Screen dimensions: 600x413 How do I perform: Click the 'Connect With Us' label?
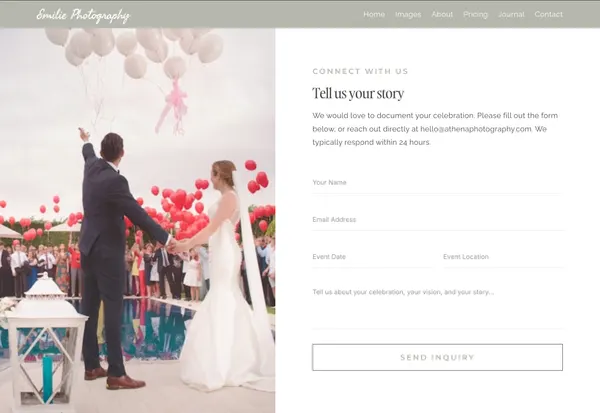[x=360, y=71]
